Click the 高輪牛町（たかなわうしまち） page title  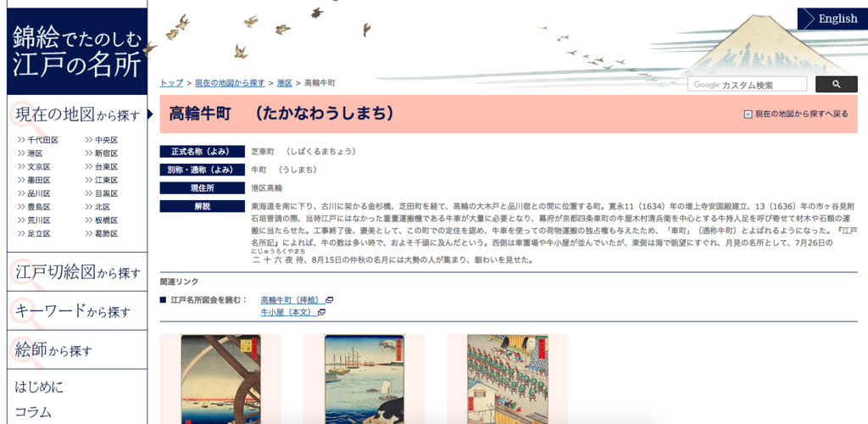[x=281, y=114]
